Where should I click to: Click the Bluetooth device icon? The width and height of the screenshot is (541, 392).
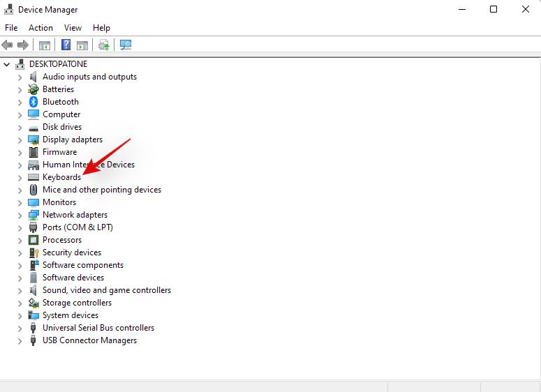click(x=34, y=102)
